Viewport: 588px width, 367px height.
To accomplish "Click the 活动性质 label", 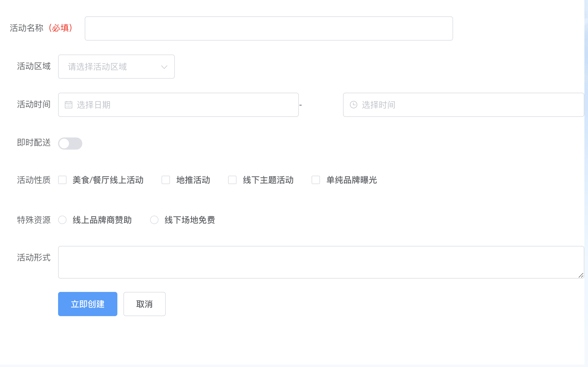I will [x=34, y=180].
